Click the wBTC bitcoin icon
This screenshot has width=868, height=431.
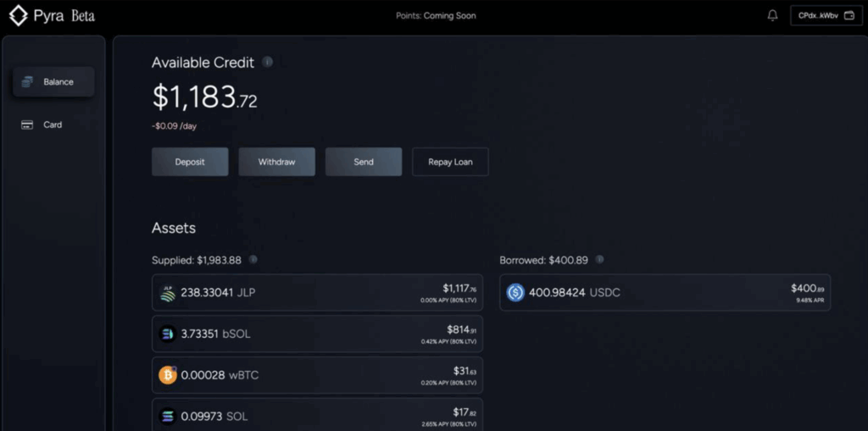168,375
